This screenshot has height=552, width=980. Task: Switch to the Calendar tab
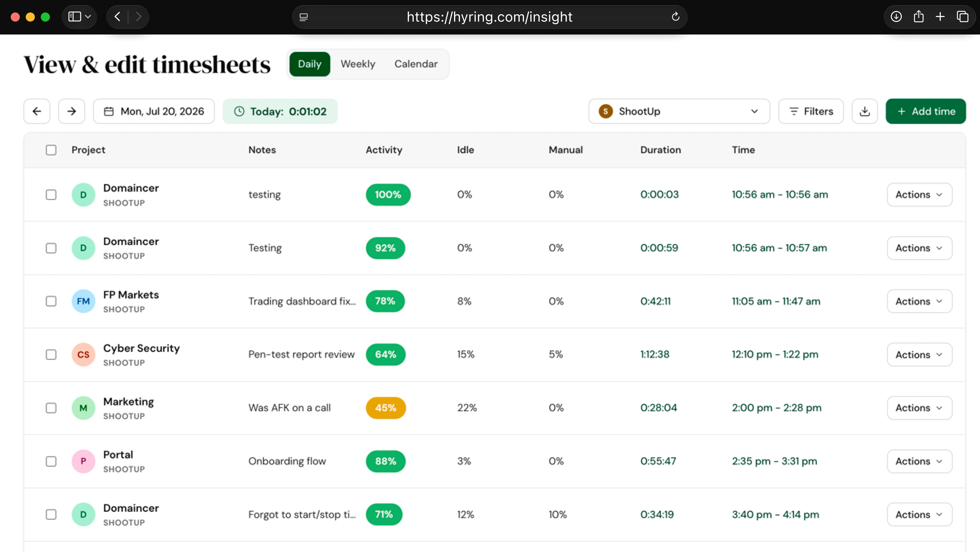416,64
